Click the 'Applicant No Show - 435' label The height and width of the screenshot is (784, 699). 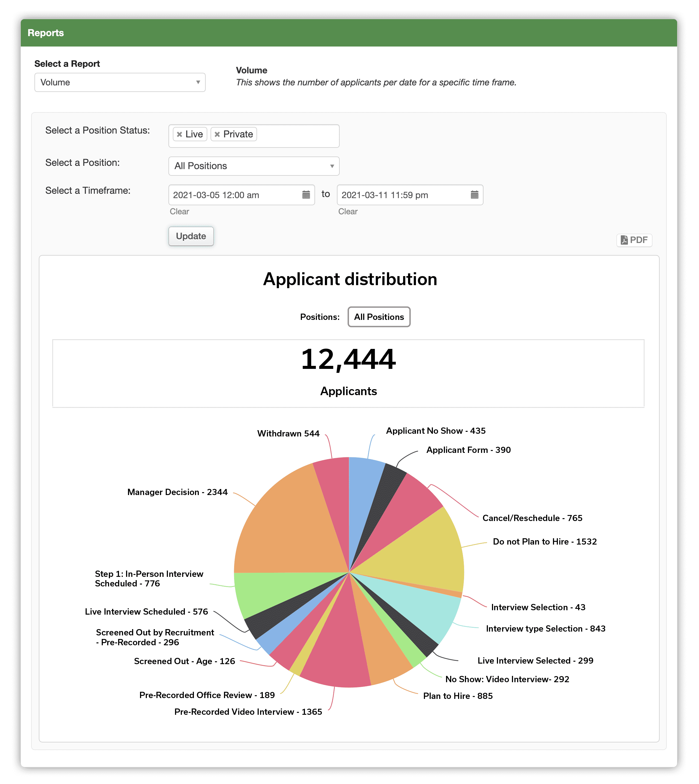tap(436, 431)
